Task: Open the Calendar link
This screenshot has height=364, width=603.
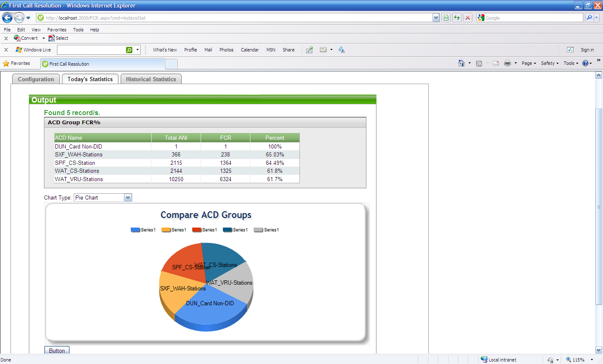Action: click(250, 50)
